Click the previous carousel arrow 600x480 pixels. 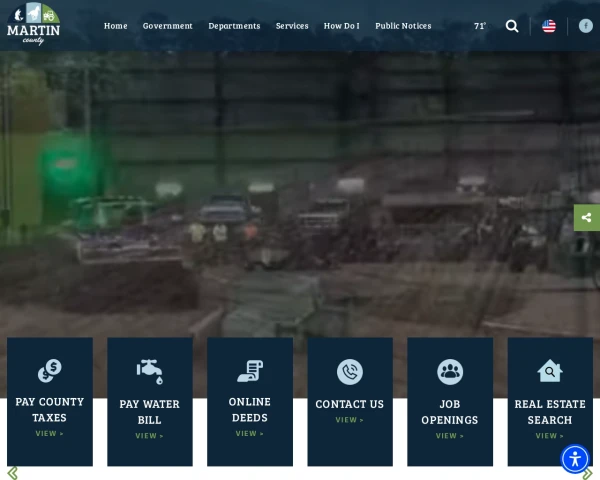coord(12,473)
